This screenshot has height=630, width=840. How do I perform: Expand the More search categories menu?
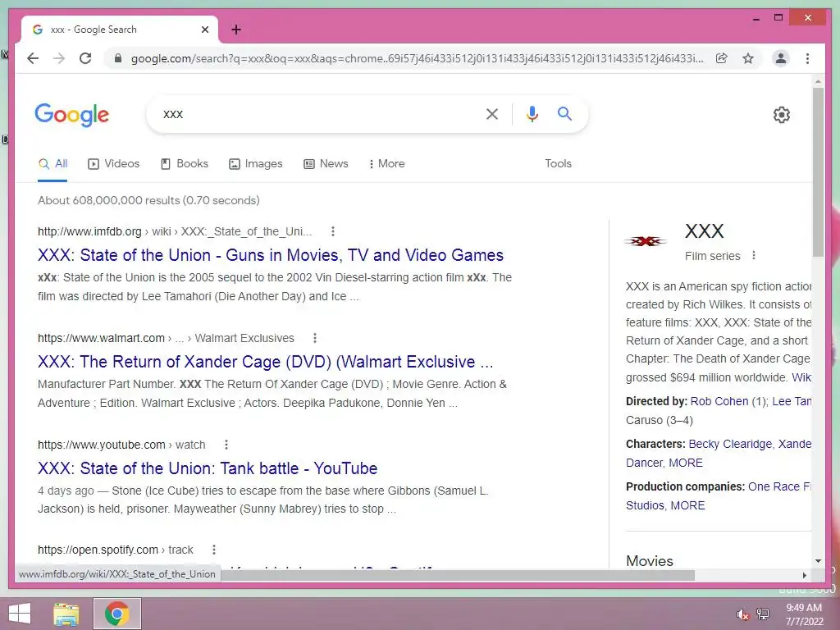point(387,163)
